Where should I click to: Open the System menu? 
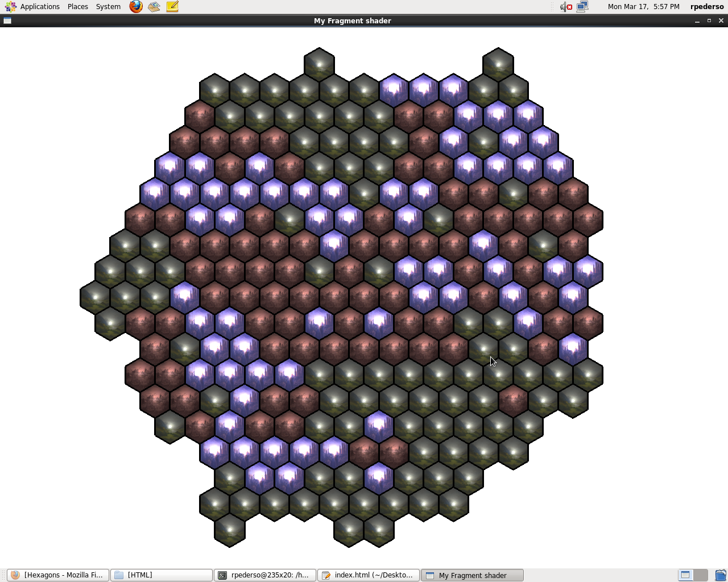(108, 7)
